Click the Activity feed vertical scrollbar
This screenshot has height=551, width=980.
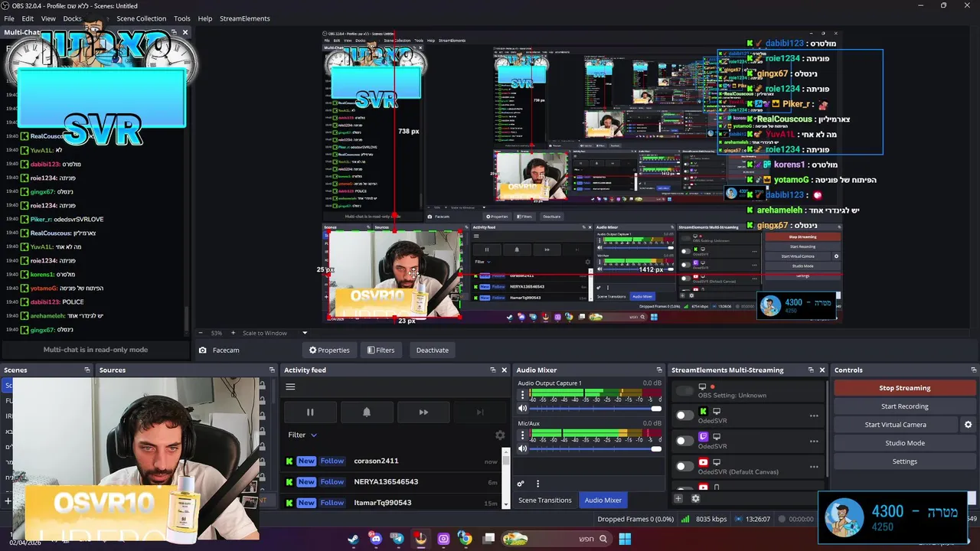[x=505, y=478]
